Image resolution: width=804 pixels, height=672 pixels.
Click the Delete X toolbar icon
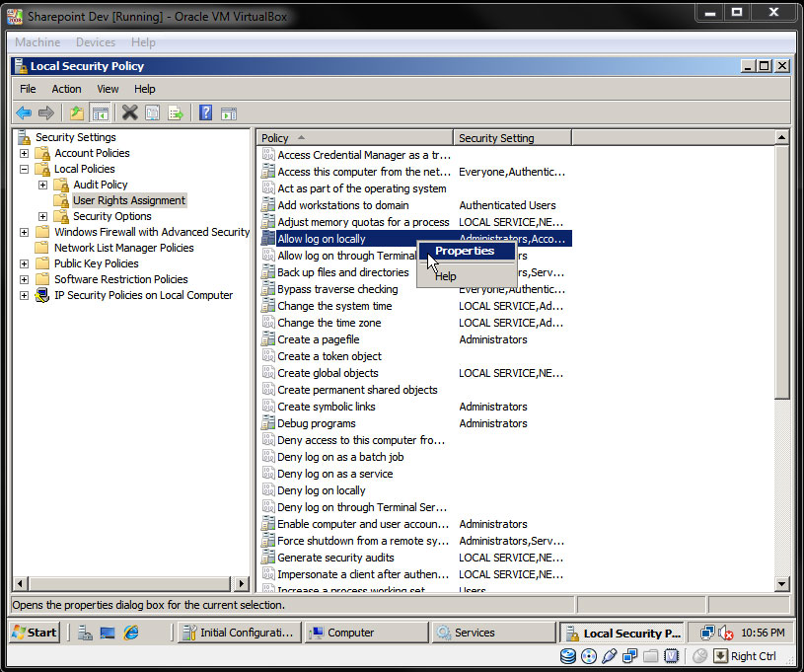130,112
